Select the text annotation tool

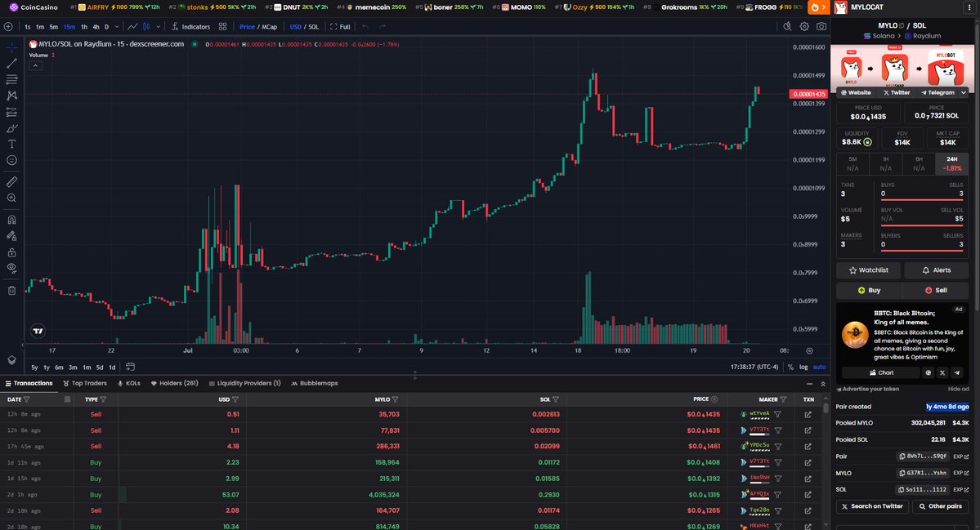click(11, 144)
